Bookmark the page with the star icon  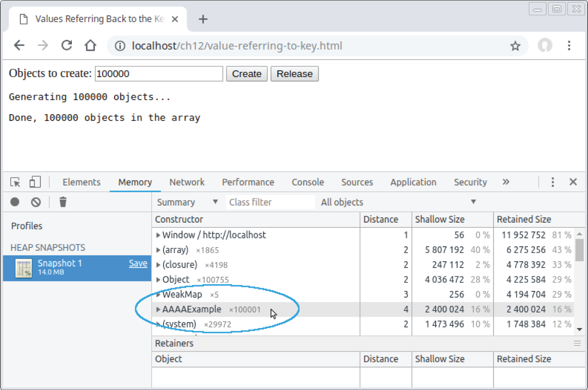[x=515, y=46]
